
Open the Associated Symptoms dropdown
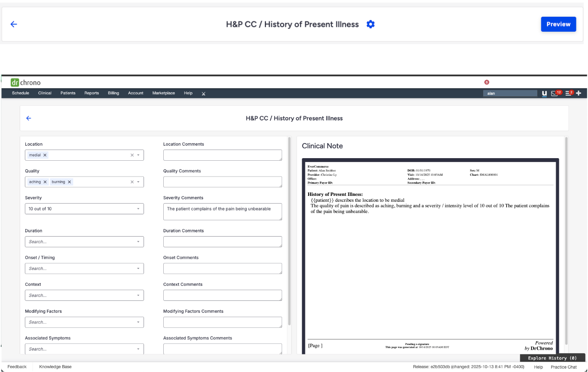click(84, 349)
